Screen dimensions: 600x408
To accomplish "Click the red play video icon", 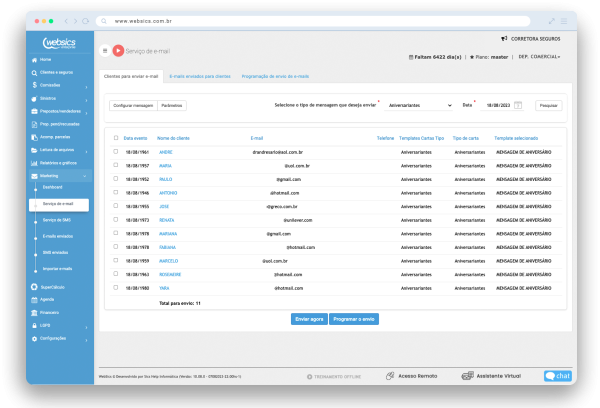I will 118,51.
